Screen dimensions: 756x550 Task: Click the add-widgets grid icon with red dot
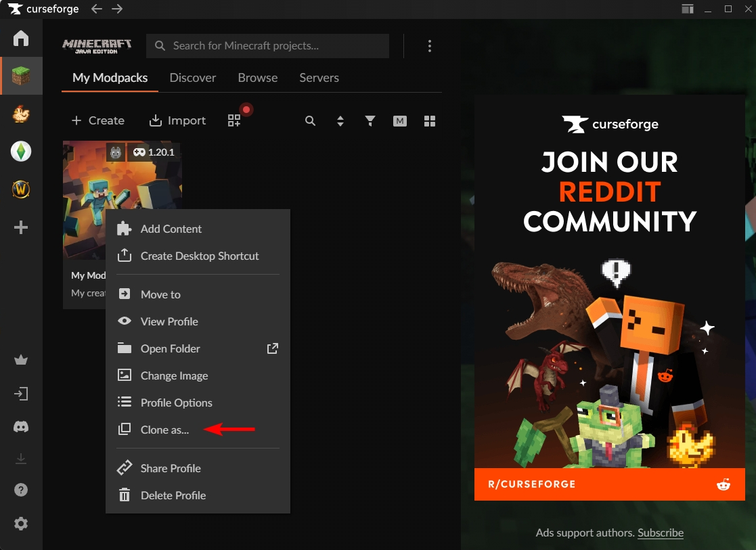tap(234, 120)
